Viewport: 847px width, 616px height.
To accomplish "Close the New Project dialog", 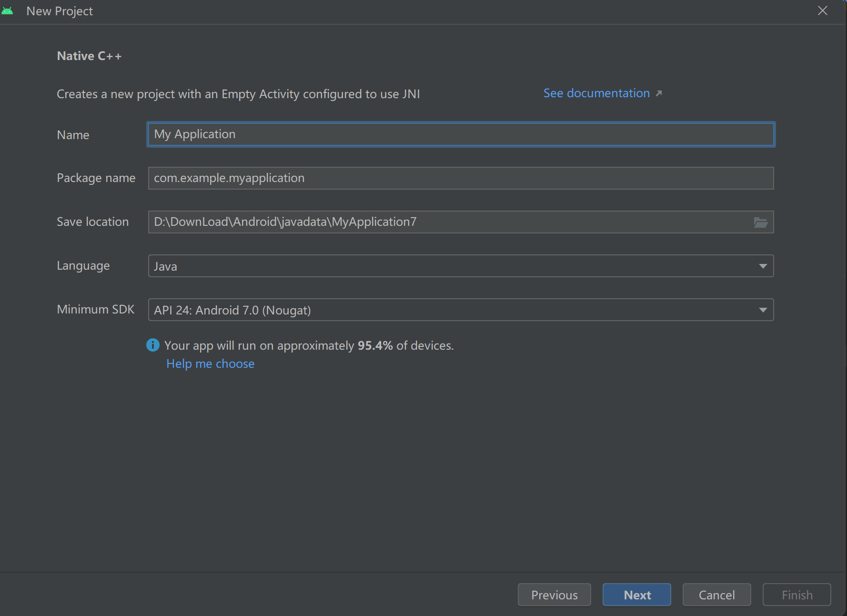I will click(x=822, y=11).
